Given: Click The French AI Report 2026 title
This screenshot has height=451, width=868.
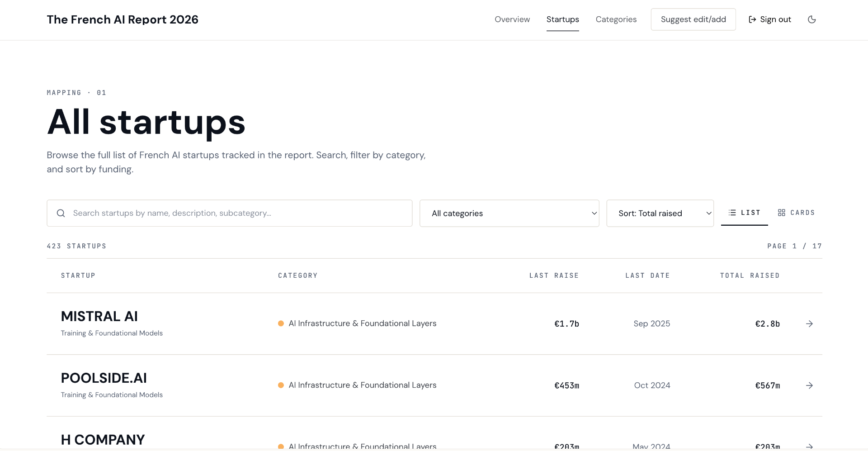Looking at the screenshot, I should 123,19.
